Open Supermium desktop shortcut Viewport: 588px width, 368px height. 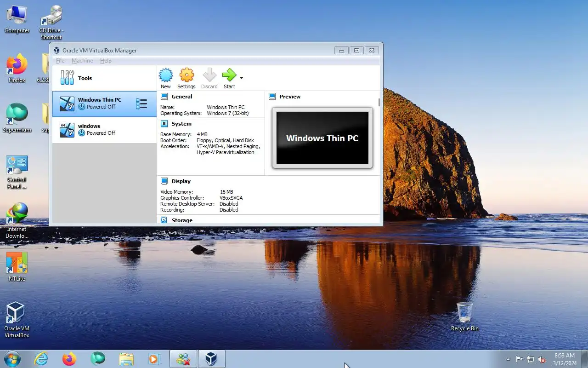(17, 118)
